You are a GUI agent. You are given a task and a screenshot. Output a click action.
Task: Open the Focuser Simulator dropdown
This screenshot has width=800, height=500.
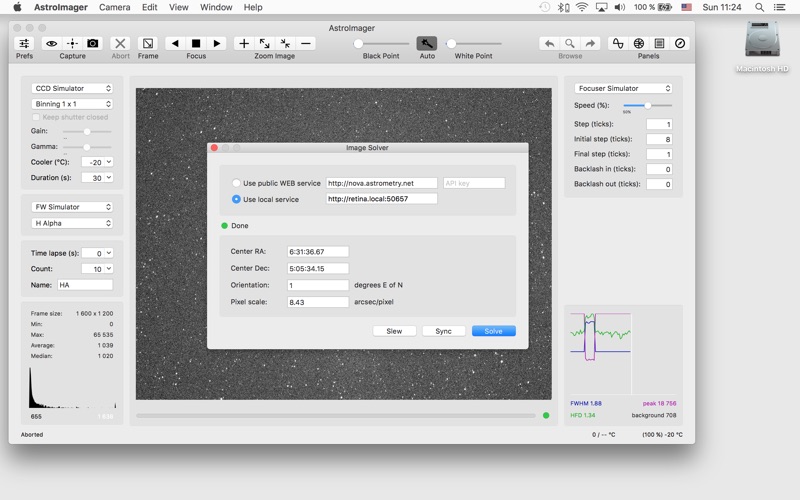pyautogui.click(x=623, y=88)
